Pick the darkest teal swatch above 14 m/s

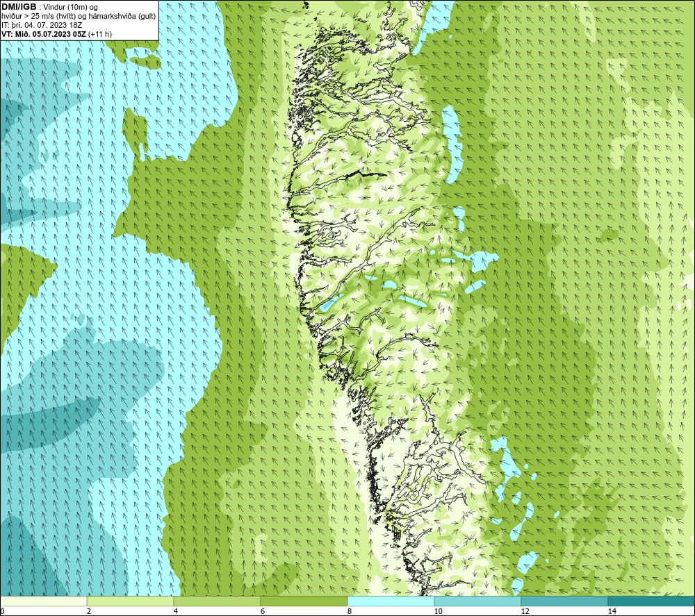coord(651,601)
